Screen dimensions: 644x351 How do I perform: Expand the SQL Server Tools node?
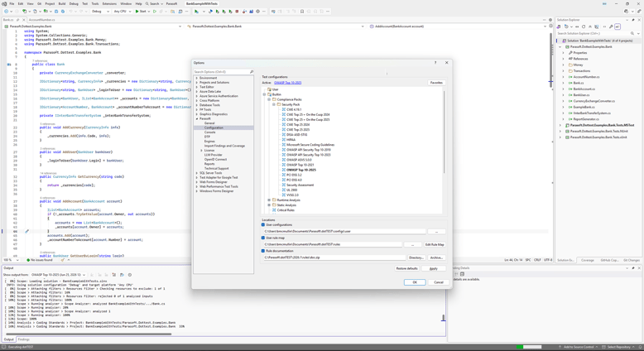pos(197,173)
